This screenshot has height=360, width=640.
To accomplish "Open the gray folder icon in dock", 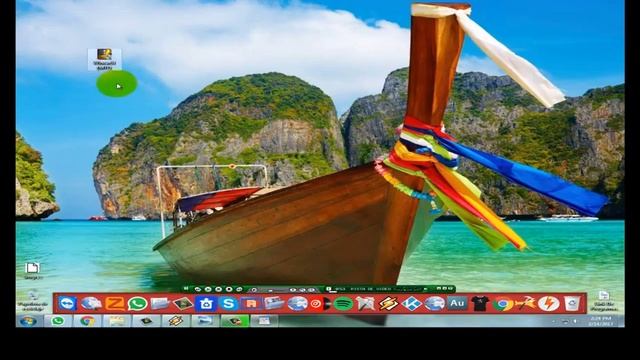I will (x=160, y=303).
